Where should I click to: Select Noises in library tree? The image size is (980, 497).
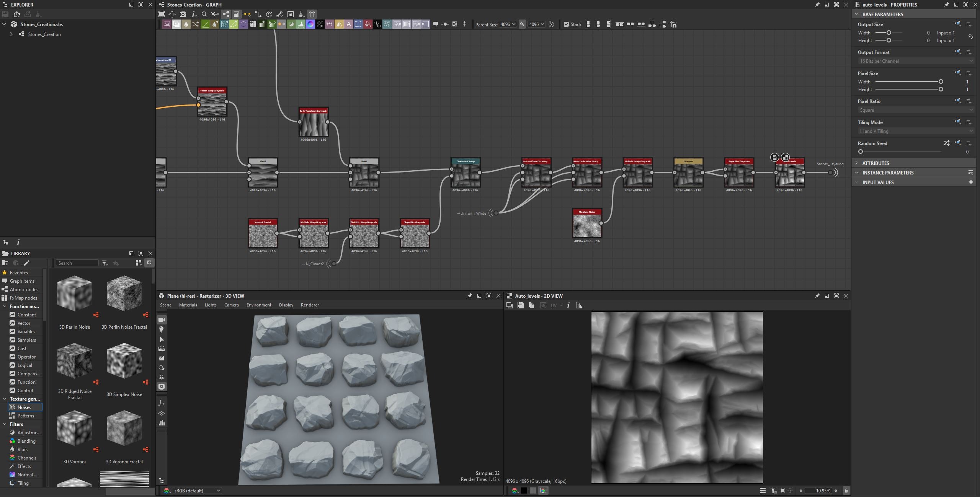coord(25,407)
